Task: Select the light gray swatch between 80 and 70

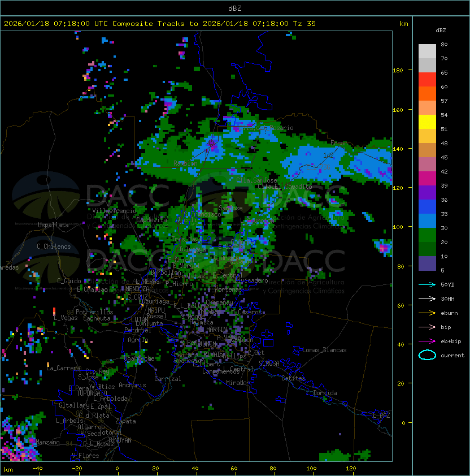Action: tap(427, 51)
